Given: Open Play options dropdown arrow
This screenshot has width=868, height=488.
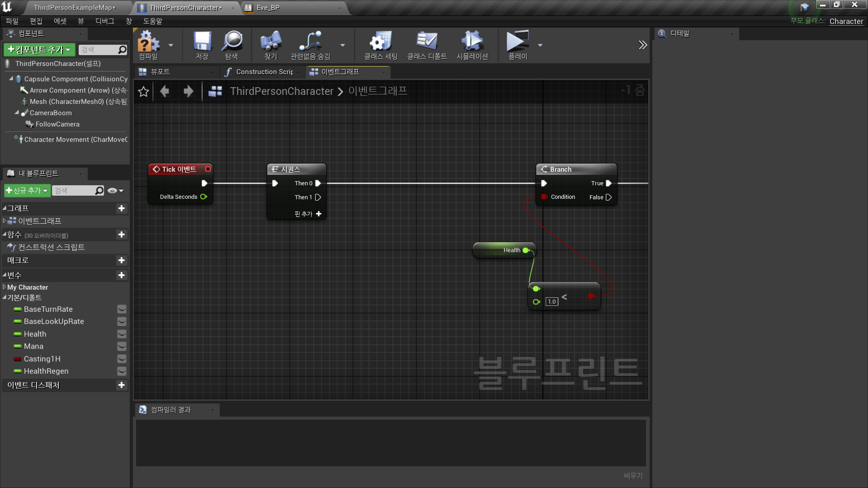Looking at the screenshot, I should [x=540, y=45].
